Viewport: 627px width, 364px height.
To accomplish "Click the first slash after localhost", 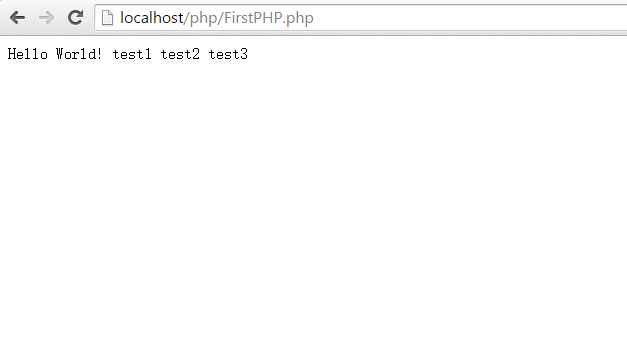I will [x=186, y=18].
